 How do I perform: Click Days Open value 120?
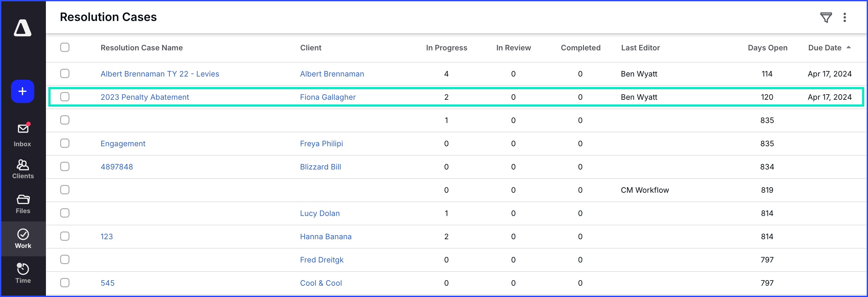coord(767,97)
